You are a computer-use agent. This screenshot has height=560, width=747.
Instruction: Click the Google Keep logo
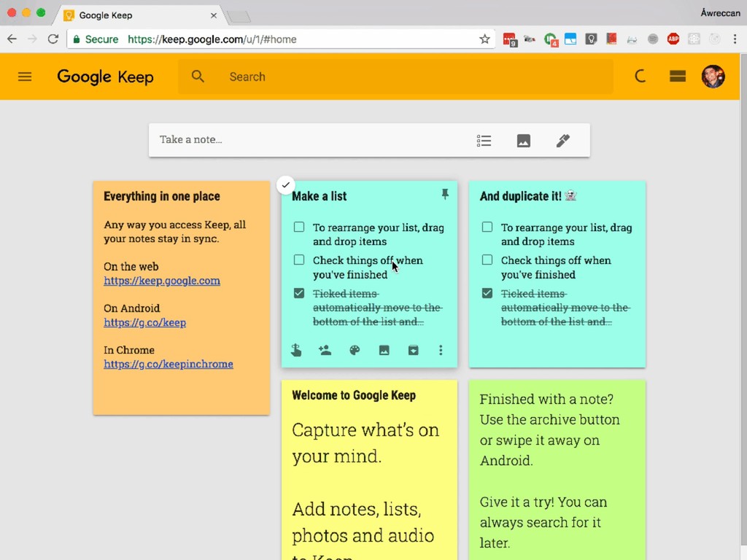pos(105,77)
